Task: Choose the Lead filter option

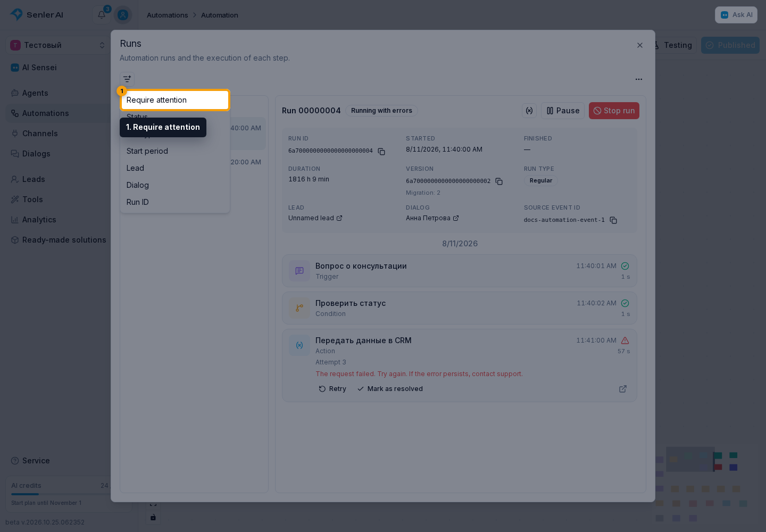Action: coord(175,168)
